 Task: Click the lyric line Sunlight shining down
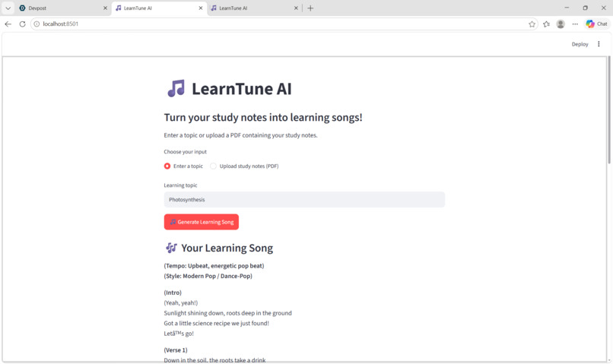(x=228, y=313)
